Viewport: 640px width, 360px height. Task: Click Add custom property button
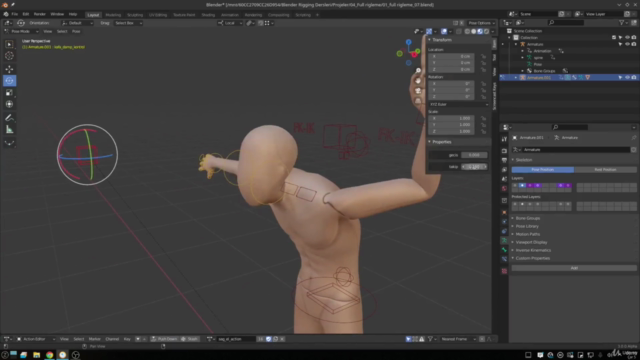point(574,268)
